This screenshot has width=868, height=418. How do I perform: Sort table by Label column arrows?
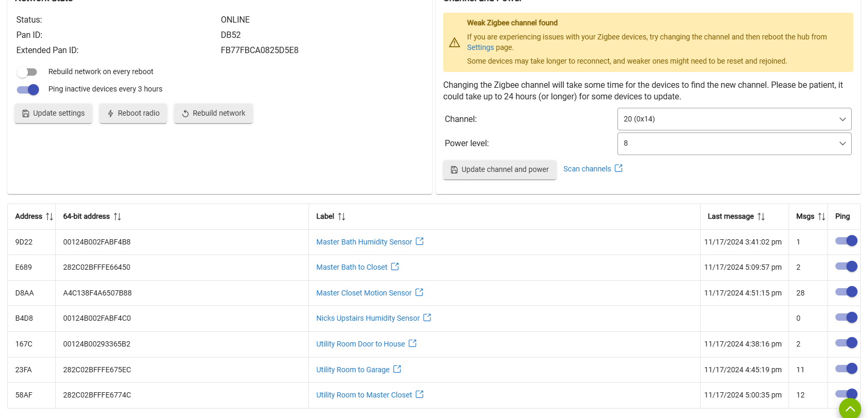[342, 217]
